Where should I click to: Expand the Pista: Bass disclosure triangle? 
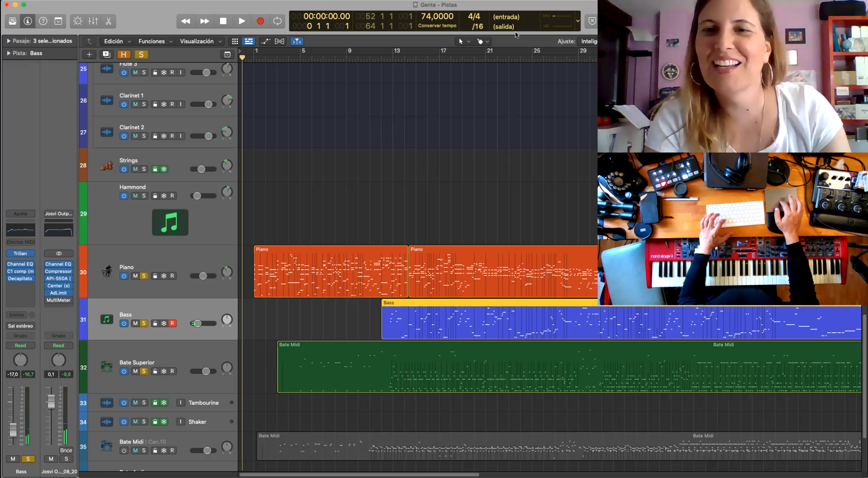(8, 53)
